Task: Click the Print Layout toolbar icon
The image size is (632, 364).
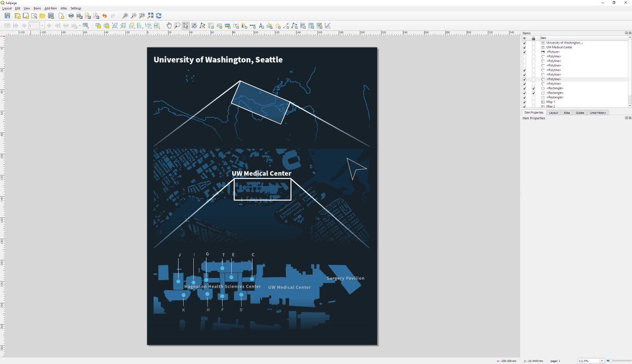Action: pos(71,16)
